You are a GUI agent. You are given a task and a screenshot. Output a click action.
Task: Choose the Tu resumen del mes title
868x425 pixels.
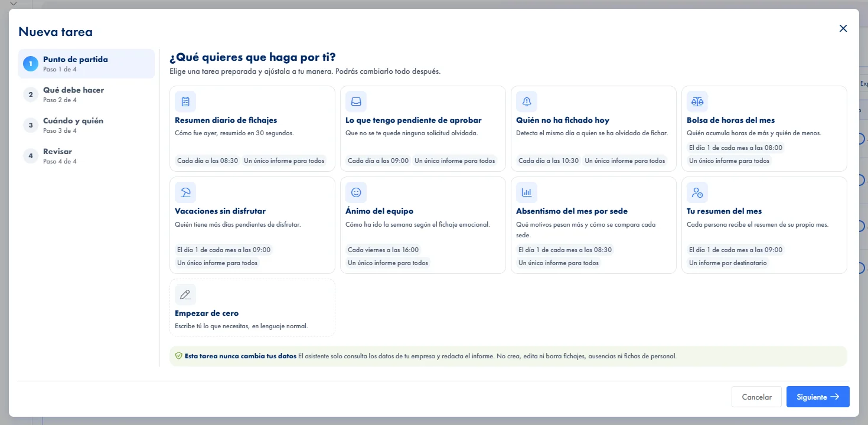point(725,211)
